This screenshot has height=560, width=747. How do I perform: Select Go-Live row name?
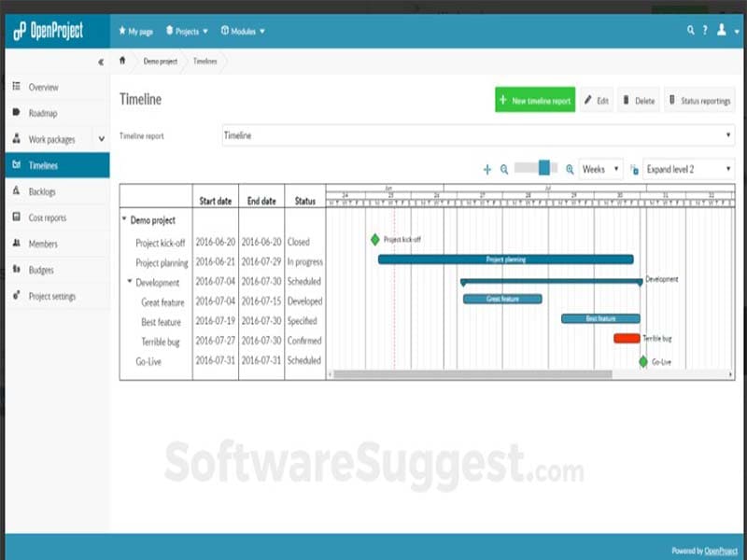pyautogui.click(x=148, y=361)
